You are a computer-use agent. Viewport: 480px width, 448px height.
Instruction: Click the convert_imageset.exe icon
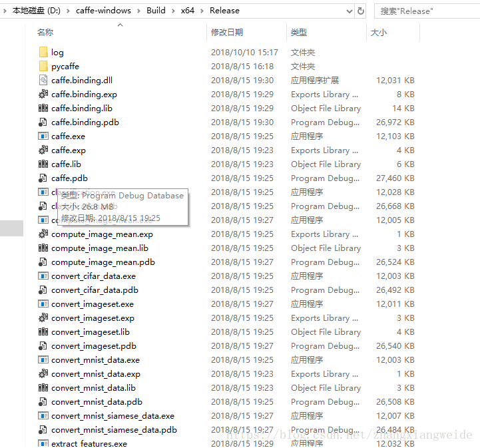43,304
